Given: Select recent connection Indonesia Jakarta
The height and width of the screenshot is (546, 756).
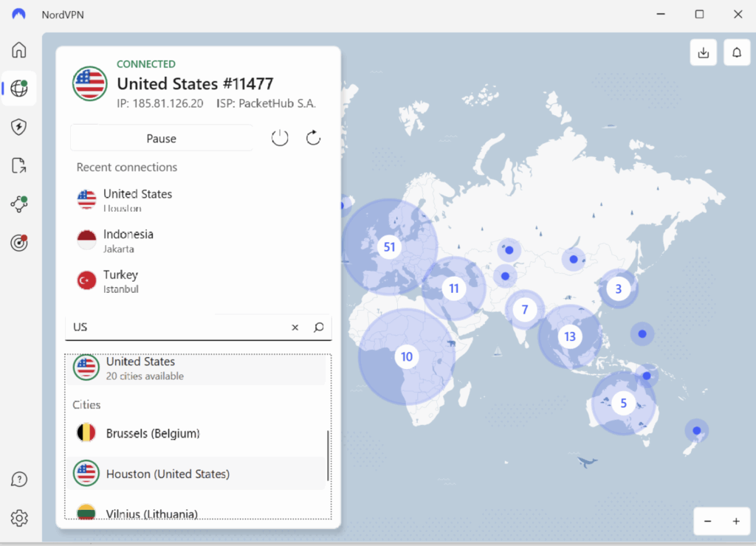Looking at the screenshot, I should [199, 241].
